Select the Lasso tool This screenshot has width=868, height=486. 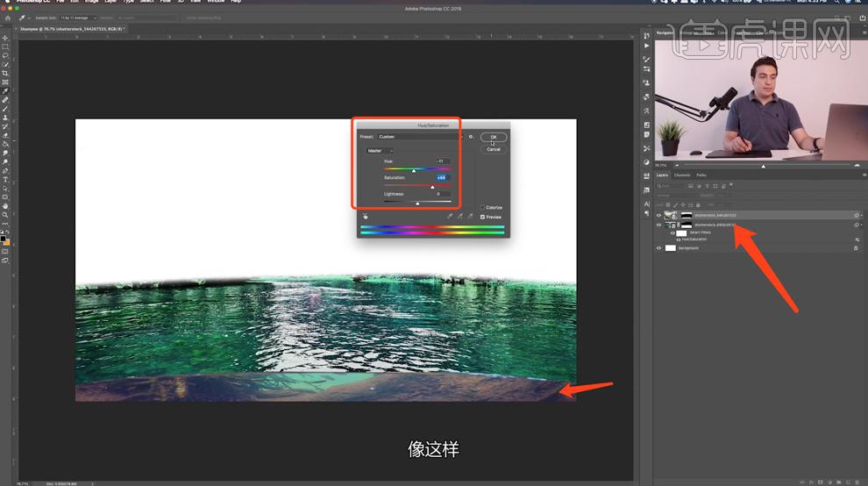tap(5, 56)
